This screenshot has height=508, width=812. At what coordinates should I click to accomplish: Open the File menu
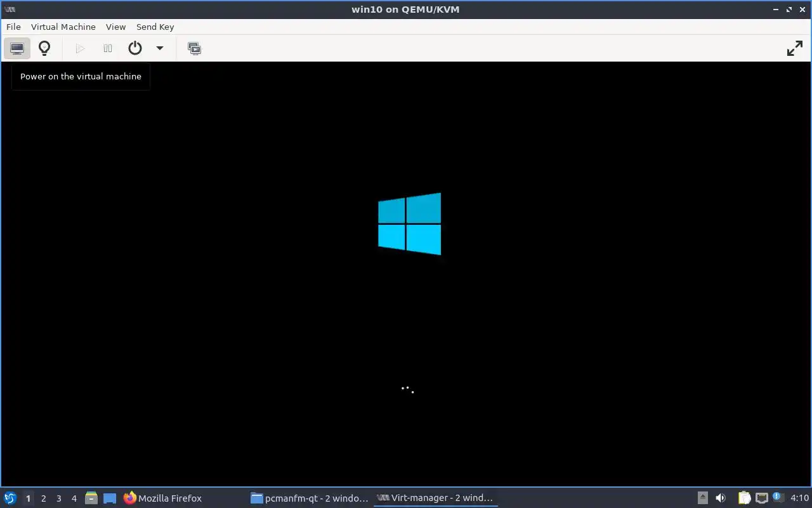[x=13, y=27]
